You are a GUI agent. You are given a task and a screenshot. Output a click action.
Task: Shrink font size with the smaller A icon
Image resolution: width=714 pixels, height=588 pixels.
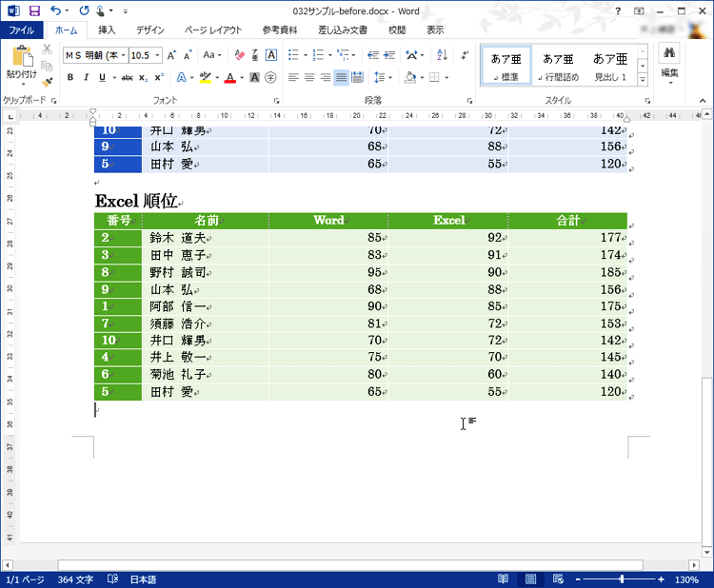(188, 55)
